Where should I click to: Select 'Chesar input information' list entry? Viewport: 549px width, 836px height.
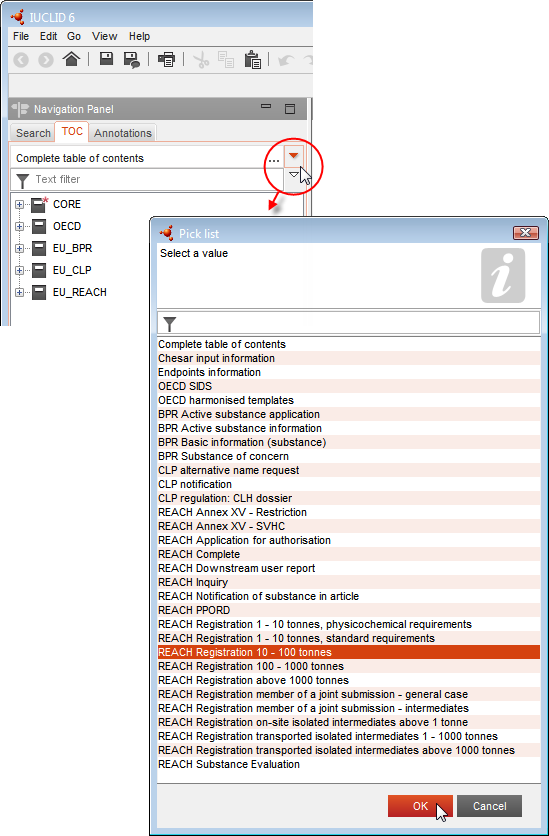pyautogui.click(x=349, y=358)
